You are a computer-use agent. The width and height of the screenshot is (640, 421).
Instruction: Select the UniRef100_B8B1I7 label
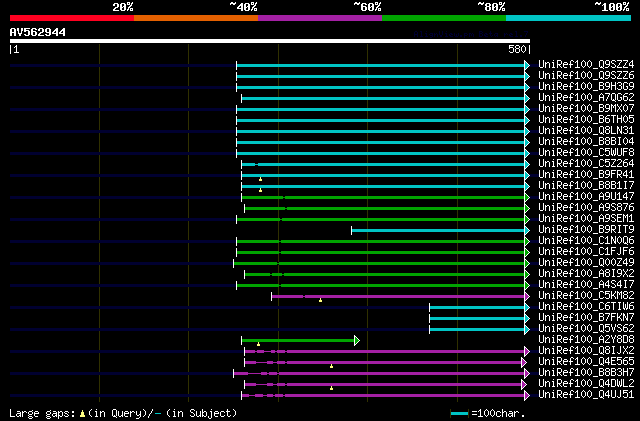[586, 186]
